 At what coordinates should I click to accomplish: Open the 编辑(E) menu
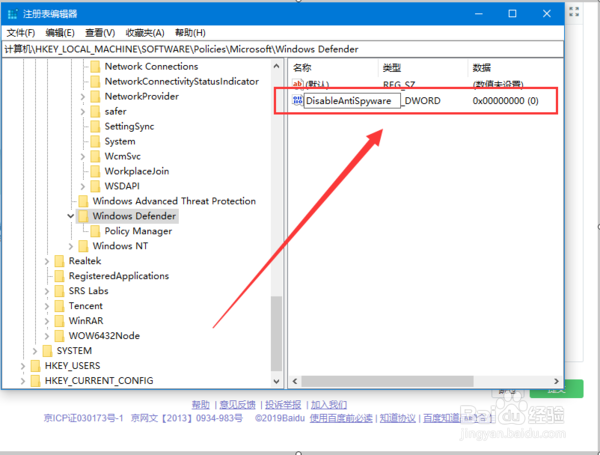[60, 33]
